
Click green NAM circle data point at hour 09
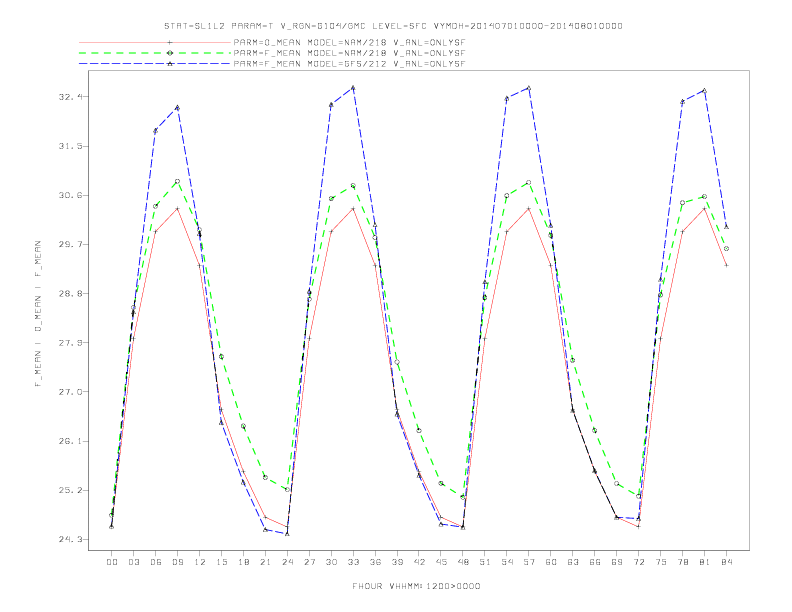point(177,181)
